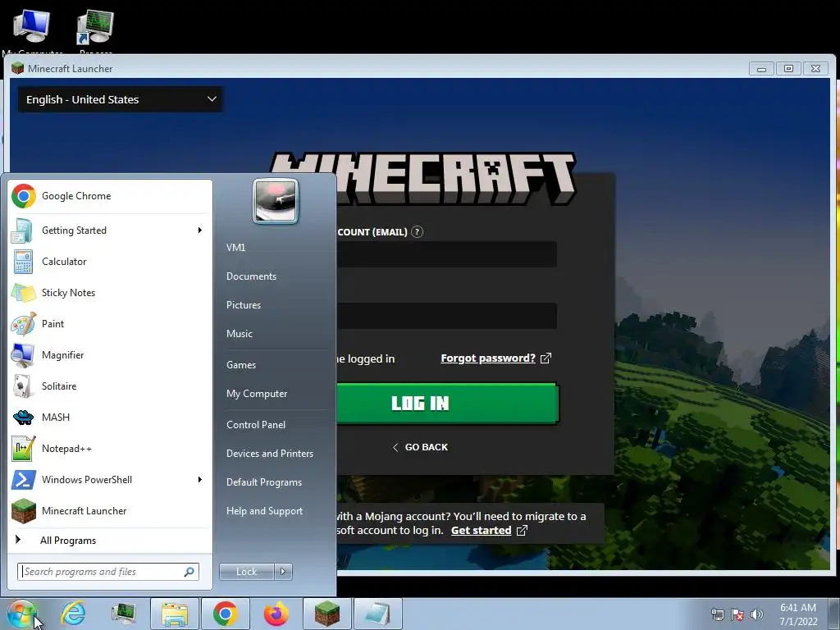This screenshot has width=840, height=630.
Task: Minimize the Minecraft Launcher window
Action: pos(761,69)
